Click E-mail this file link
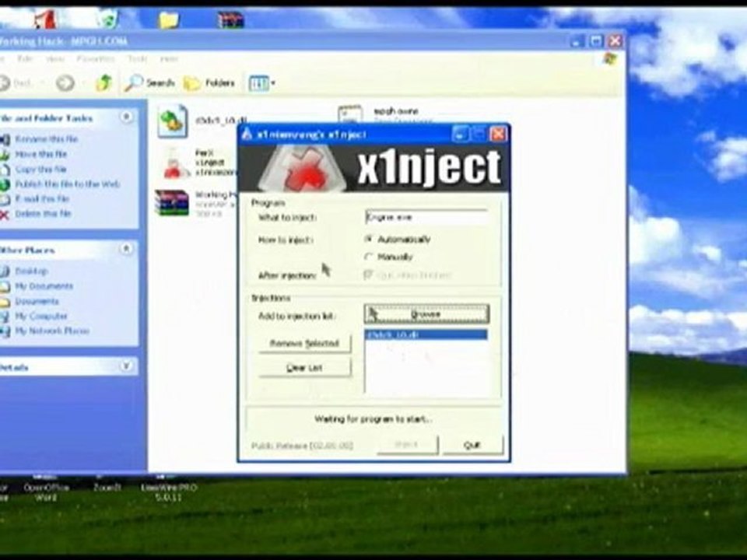 (42, 198)
